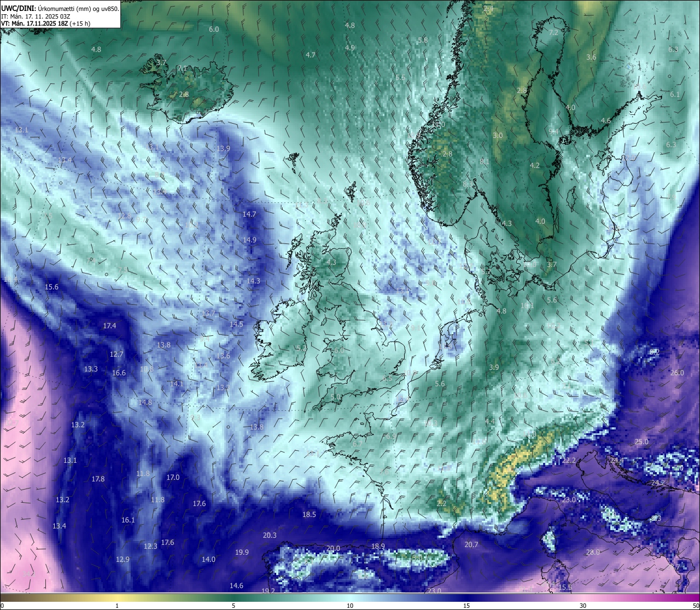Click the map value 17.8

pos(98,479)
